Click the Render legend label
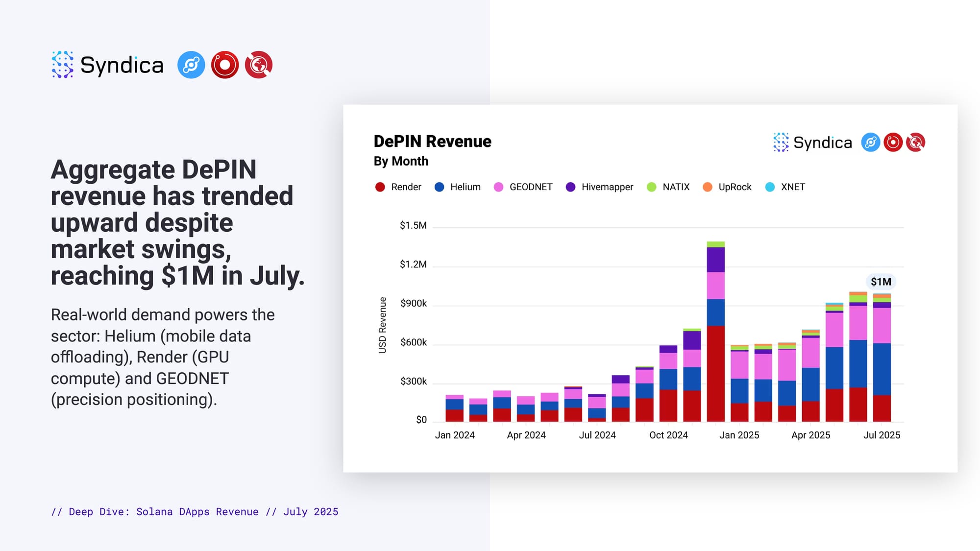 click(406, 187)
